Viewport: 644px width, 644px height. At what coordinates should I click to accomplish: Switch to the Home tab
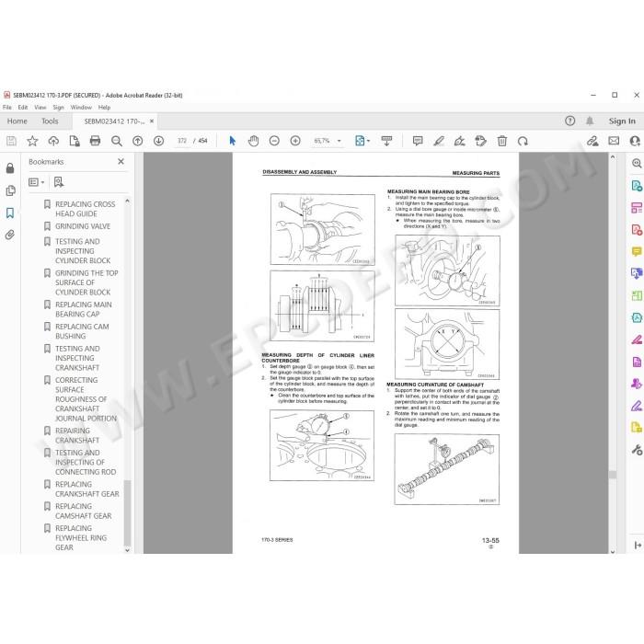[17, 121]
